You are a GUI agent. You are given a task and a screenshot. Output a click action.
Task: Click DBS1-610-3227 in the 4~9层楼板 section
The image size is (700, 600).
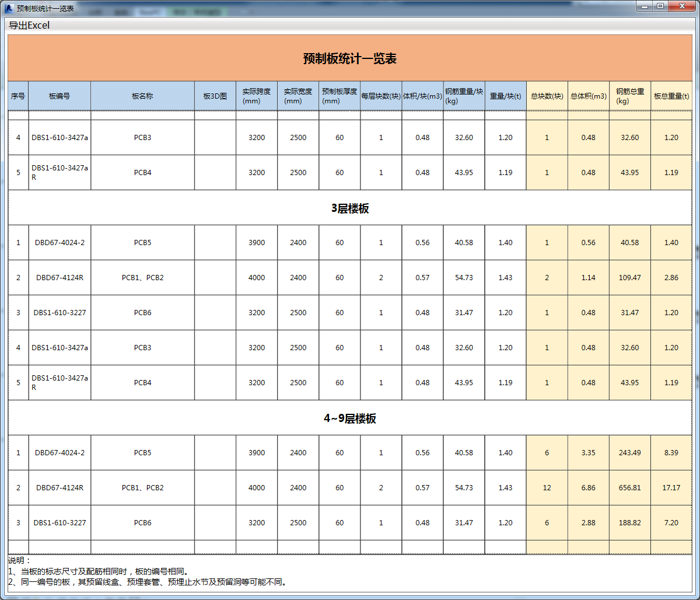(x=60, y=523)
